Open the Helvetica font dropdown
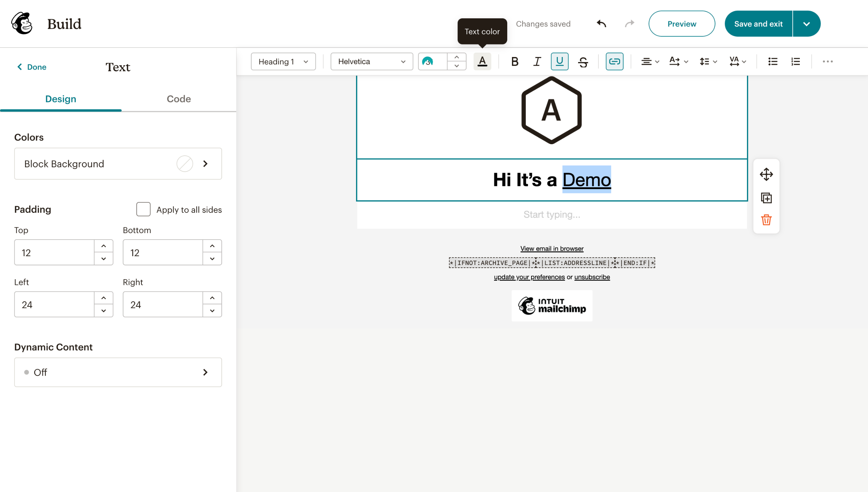This screenshot has height=492, width=868. tap(372, 61)
